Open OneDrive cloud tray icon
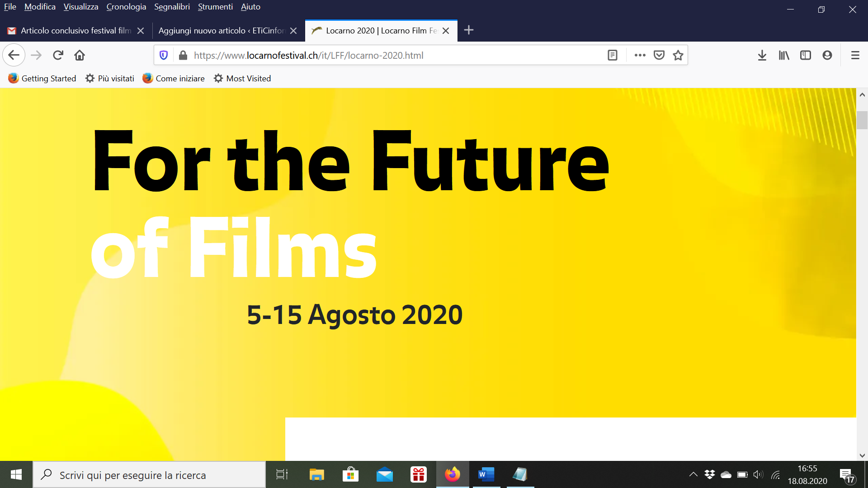The height and width of the screenshot is (488, 868). 726,474
